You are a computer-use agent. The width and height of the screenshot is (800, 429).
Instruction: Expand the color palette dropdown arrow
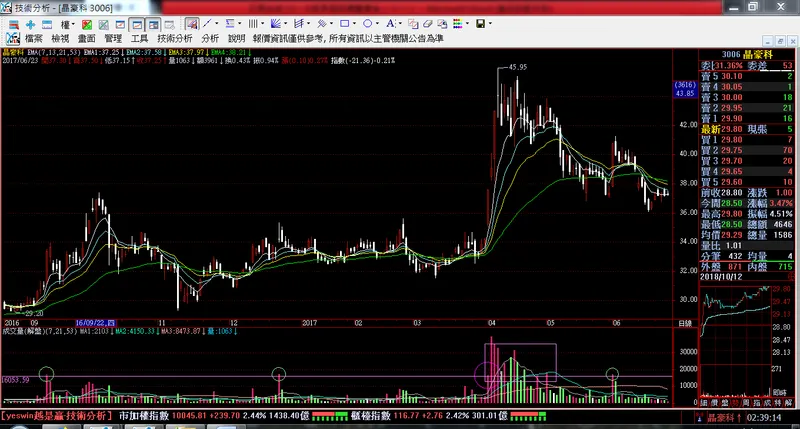click(466, 23)
